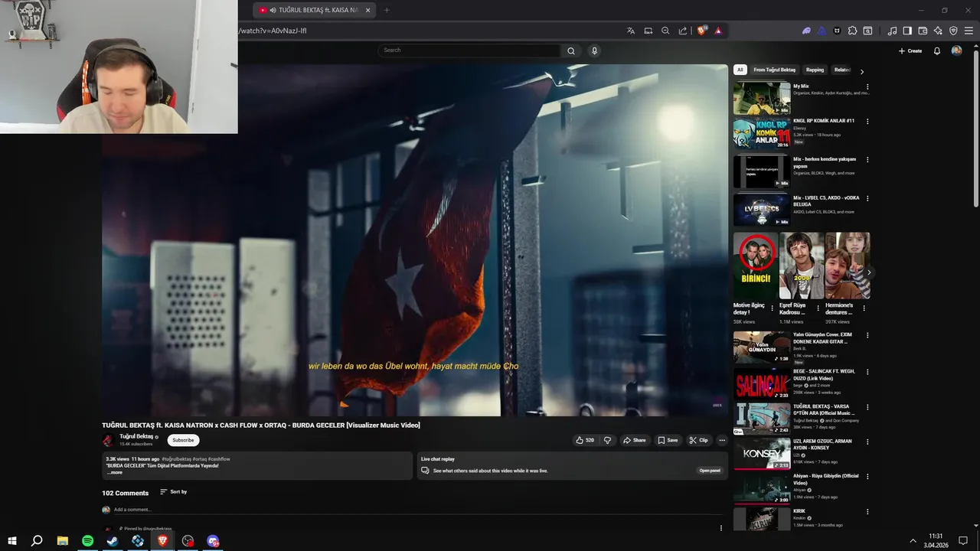Image resolution: width=980 pixels, height=551 pixels.
Task: Toggle the browser sidebar panel icon
Action: click(907, 31)
